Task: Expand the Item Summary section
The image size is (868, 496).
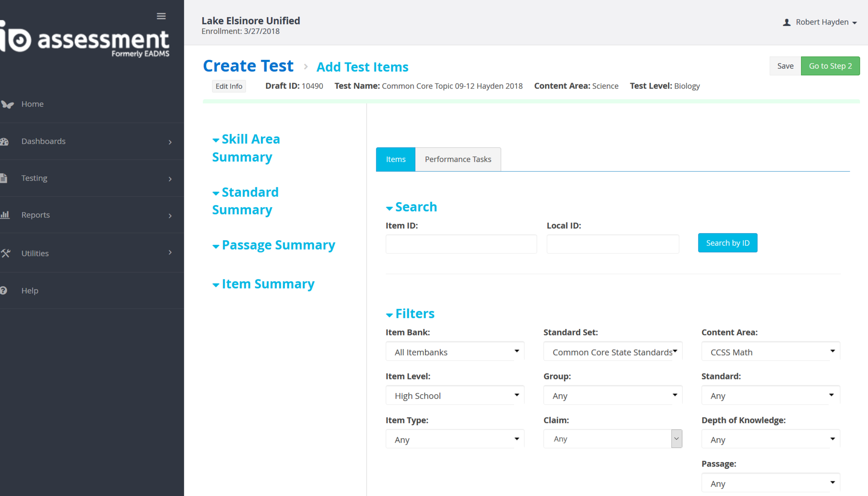Action: click(263, 284)
